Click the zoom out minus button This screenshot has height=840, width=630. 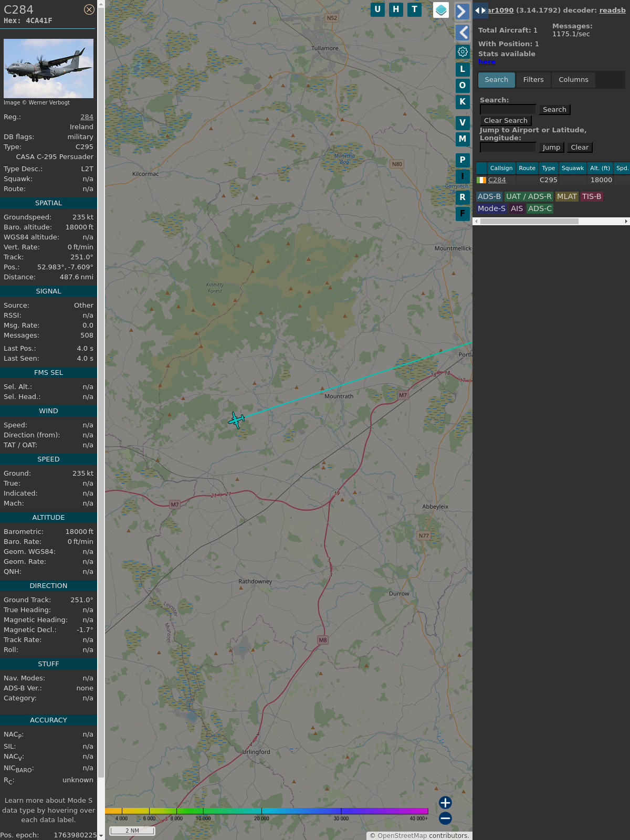[445, 818]
